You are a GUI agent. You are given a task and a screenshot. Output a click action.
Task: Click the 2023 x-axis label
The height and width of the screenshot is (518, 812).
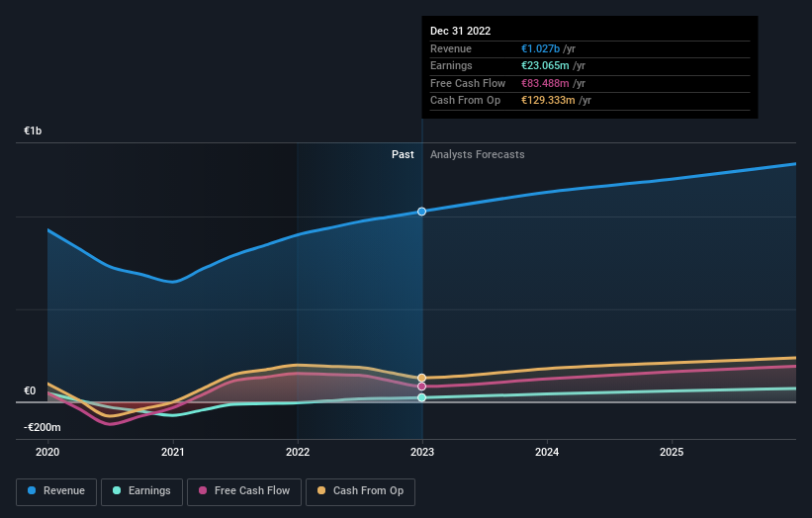point(422,453)
